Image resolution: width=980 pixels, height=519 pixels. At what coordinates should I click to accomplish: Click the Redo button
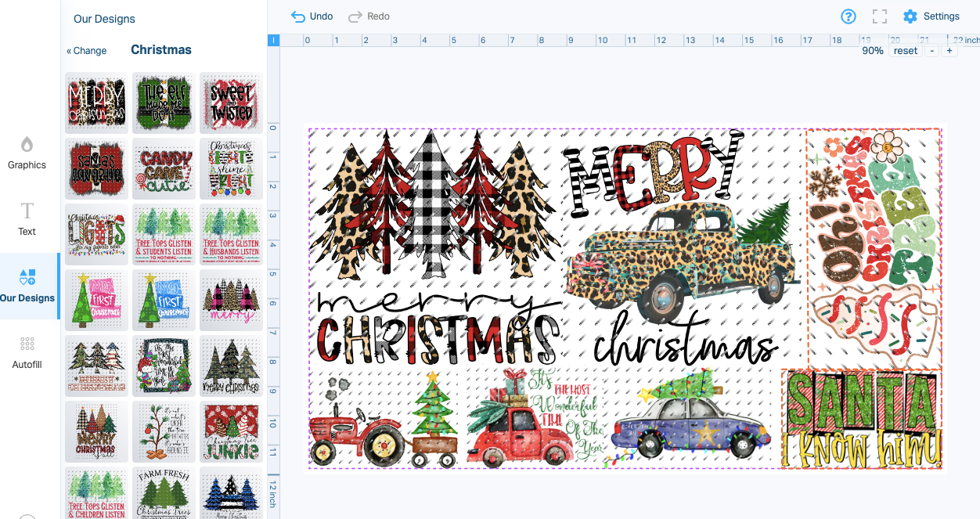(369, 16)
